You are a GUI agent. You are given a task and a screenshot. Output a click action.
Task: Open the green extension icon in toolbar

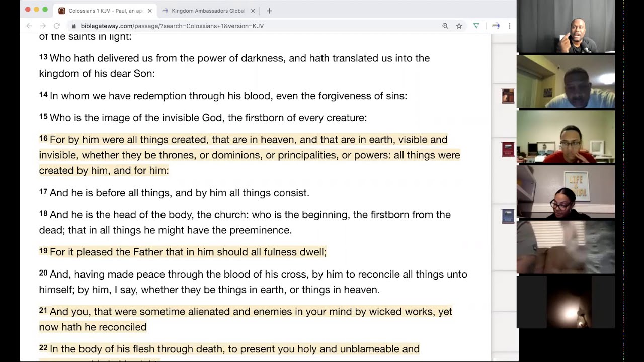(476, 26)
